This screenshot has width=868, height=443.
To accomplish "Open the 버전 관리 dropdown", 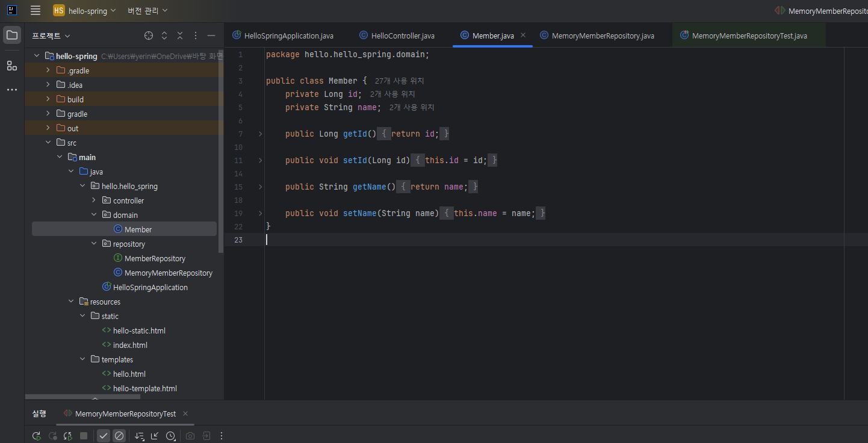I will [148, 11].
